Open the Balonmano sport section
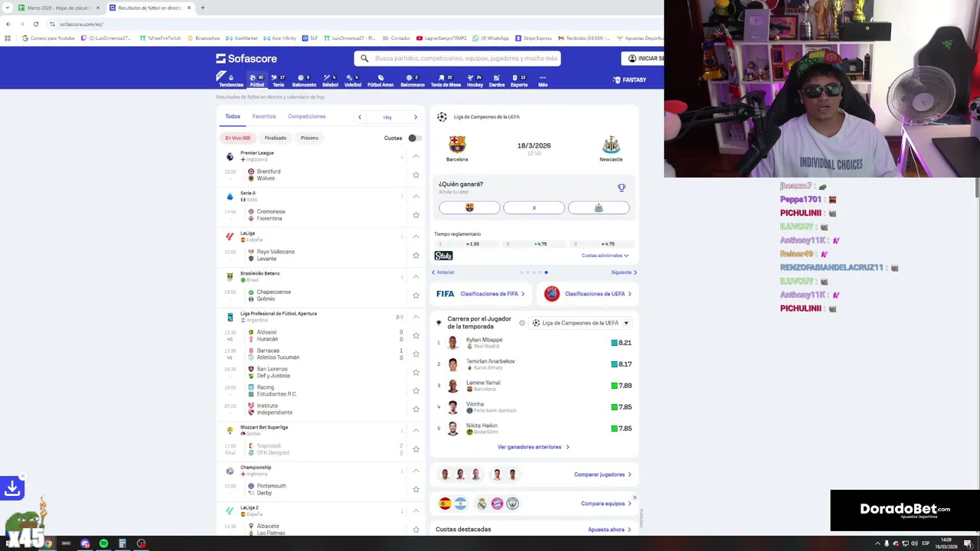Viewport: 980px width, 551px height. point(412,80)
